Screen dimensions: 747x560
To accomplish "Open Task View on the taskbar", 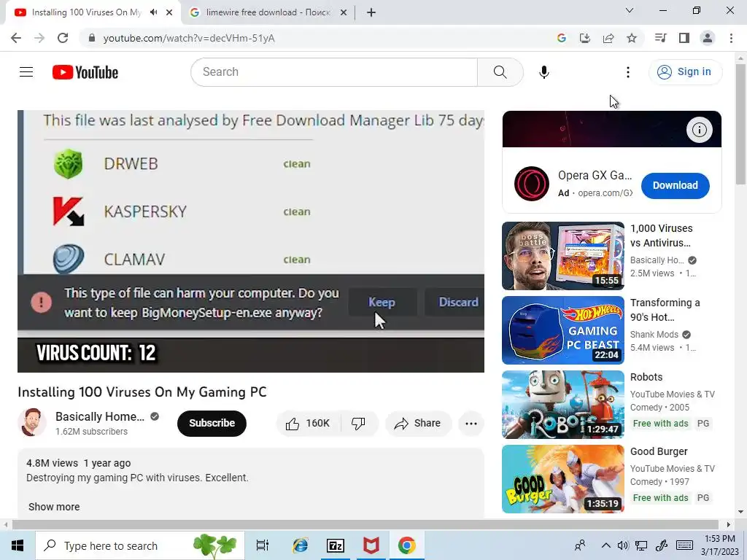I will [263, 545].
